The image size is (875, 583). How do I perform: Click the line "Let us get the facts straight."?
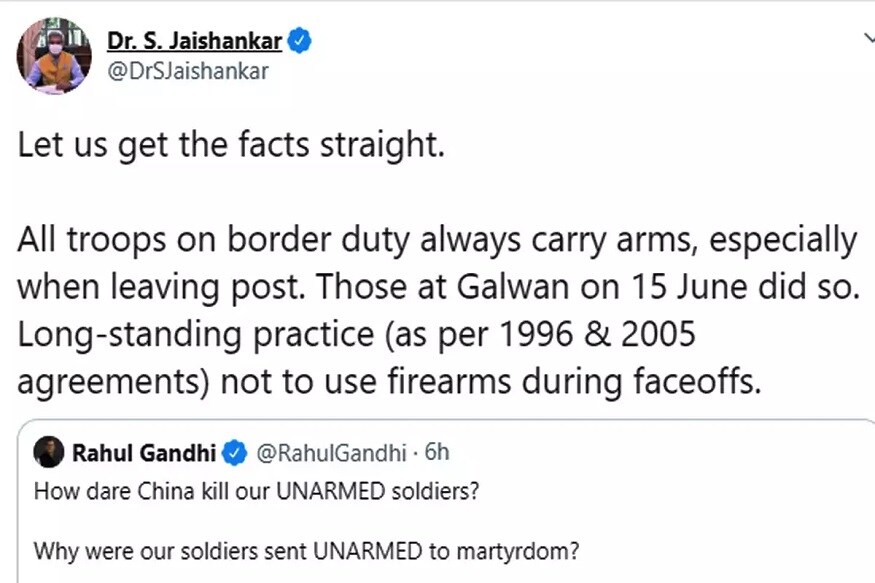(x=231, y=145)
